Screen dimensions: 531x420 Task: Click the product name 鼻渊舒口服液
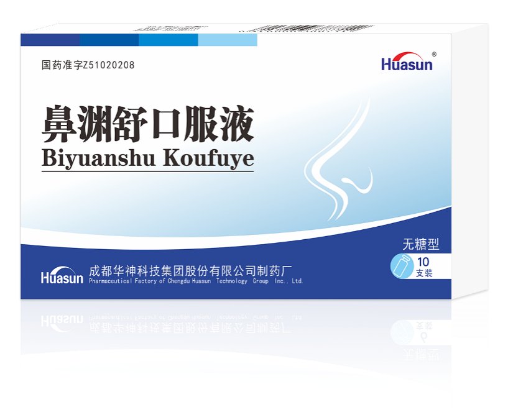(147, 124)
